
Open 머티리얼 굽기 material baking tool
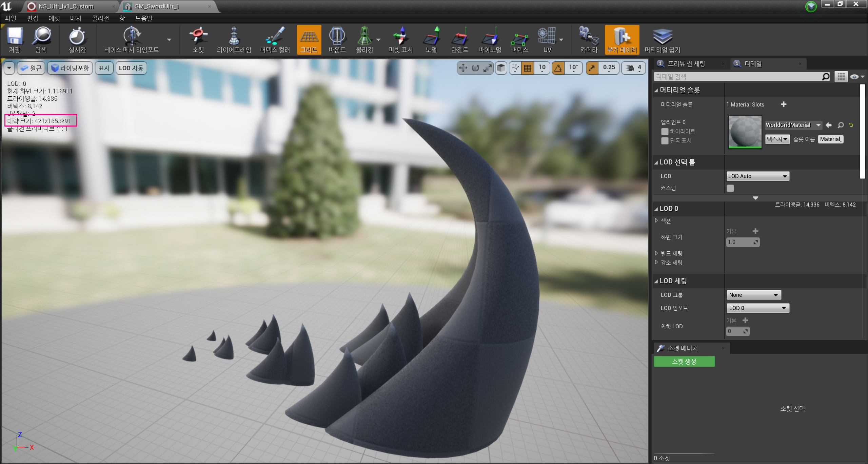(x=662, y=40)
